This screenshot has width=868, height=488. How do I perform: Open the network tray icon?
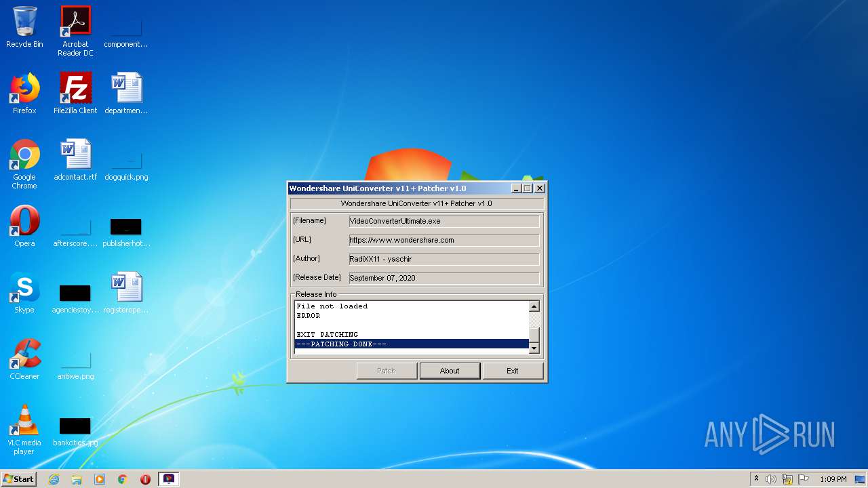(787, 479)
